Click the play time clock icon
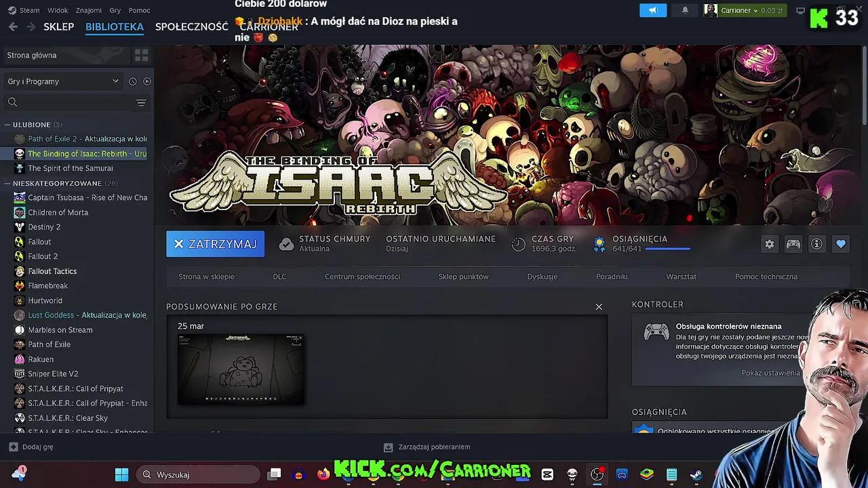Image resolution: width=868 pixels, height=488 pixels. (x=519, y=244)
